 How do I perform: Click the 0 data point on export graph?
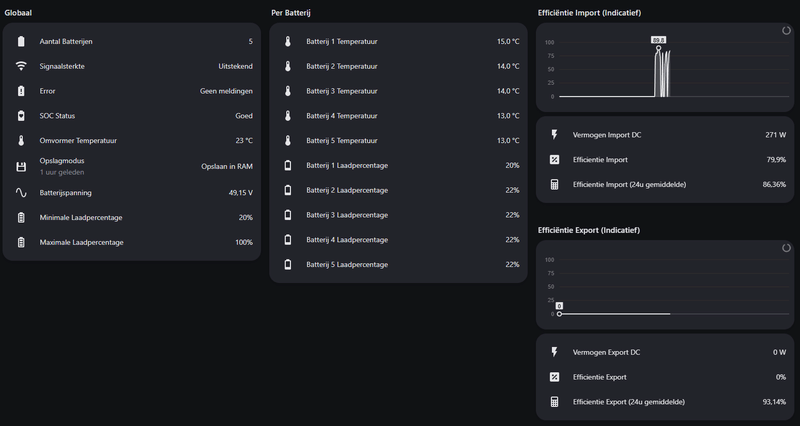[x=559, y=314]
